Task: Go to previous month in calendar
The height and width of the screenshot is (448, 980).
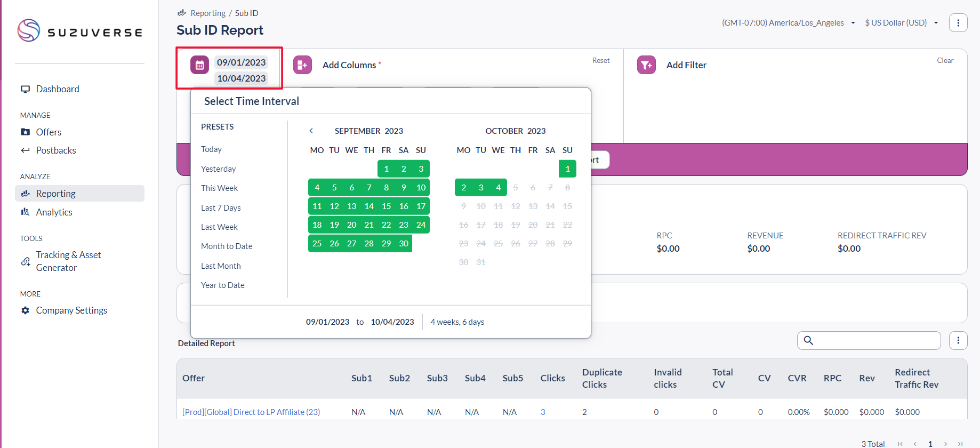Action: coord(311,131)
